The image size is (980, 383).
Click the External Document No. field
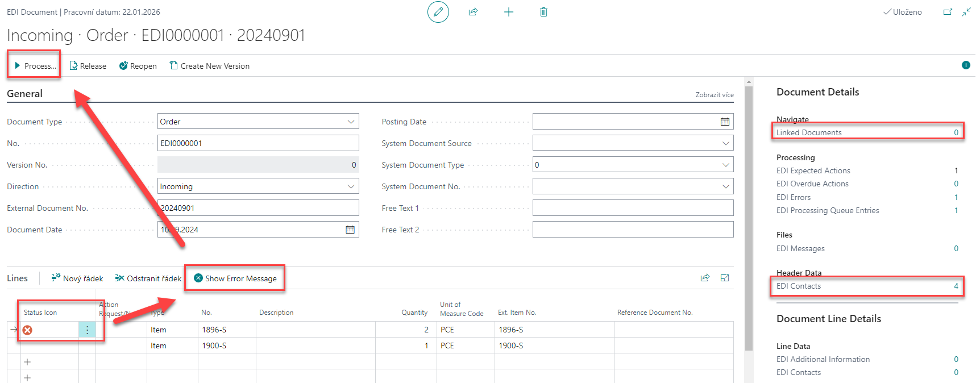pos(258,208)
